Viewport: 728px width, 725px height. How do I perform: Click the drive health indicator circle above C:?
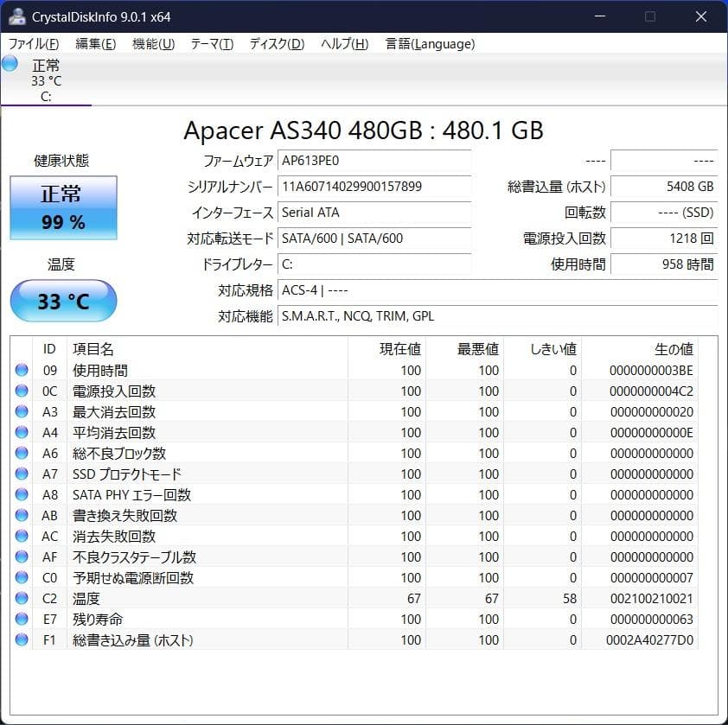[x=10, y=63]
